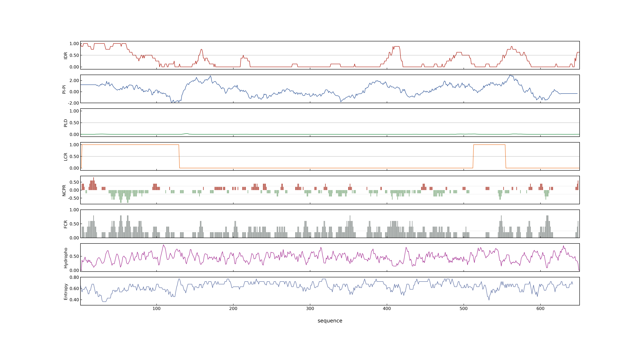Click the 1.00 tick in LCR panel
The height and width of the screenshot is (343, 644).
[74, 145]
